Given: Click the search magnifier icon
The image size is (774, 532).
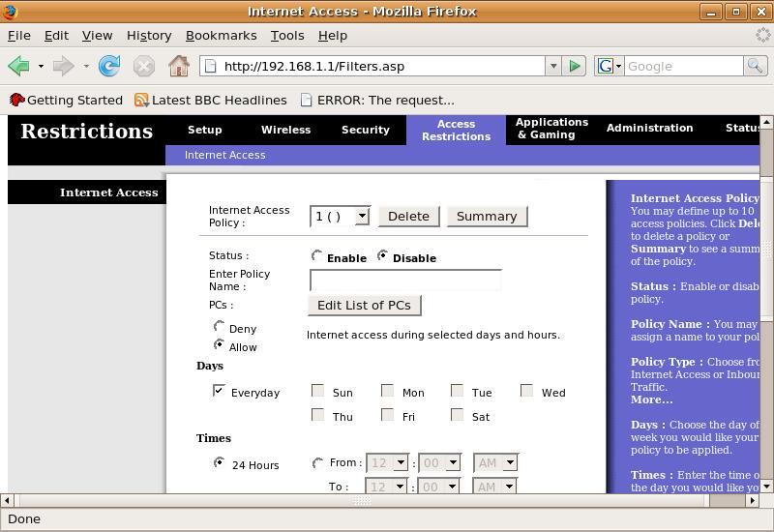Looking at the screenshot, I should [x=755, y=66].
